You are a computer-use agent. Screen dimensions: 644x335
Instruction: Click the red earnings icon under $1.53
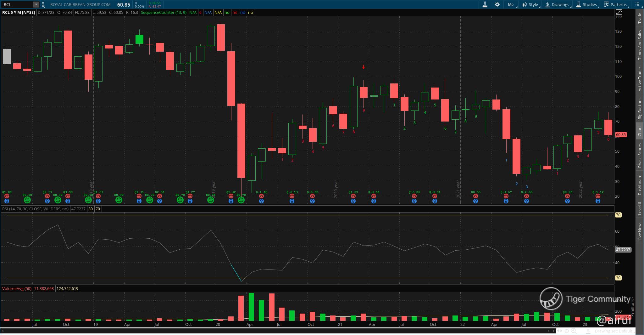pyautogui.click(x=98, y=196)
